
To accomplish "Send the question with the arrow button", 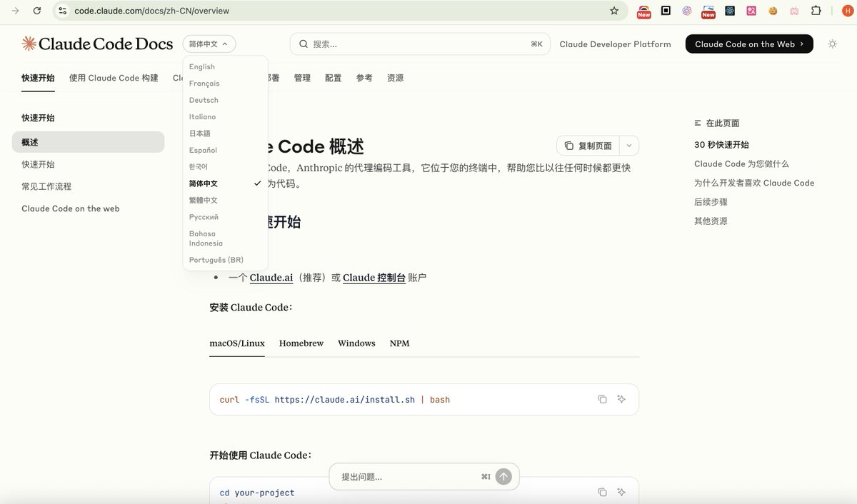I will tap(503, 476).
